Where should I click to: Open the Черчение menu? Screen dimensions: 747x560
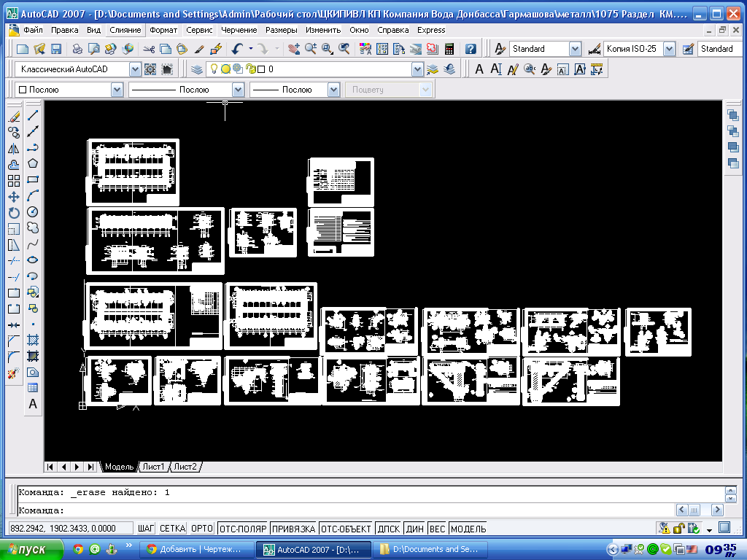click(x=239, y=30)
